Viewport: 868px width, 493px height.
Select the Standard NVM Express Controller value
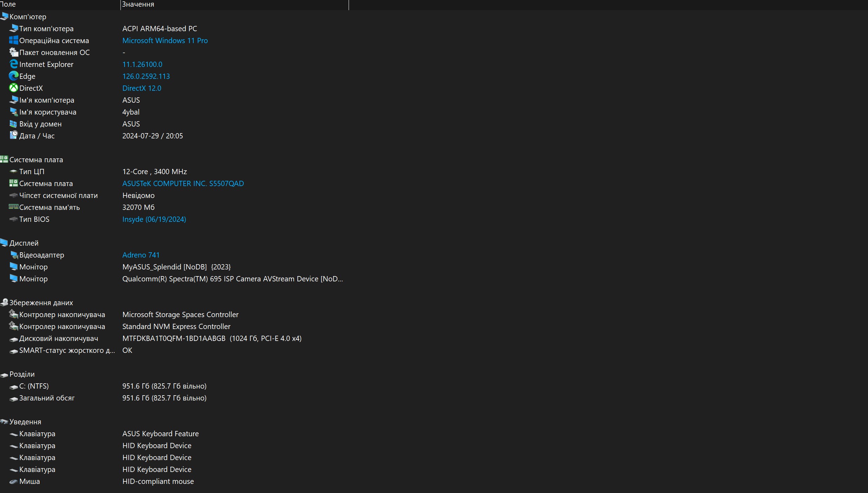(176, 326)
